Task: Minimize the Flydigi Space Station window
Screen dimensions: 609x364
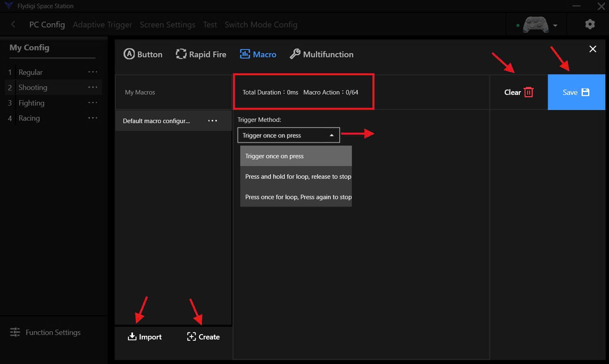Action: click(576, 6)
